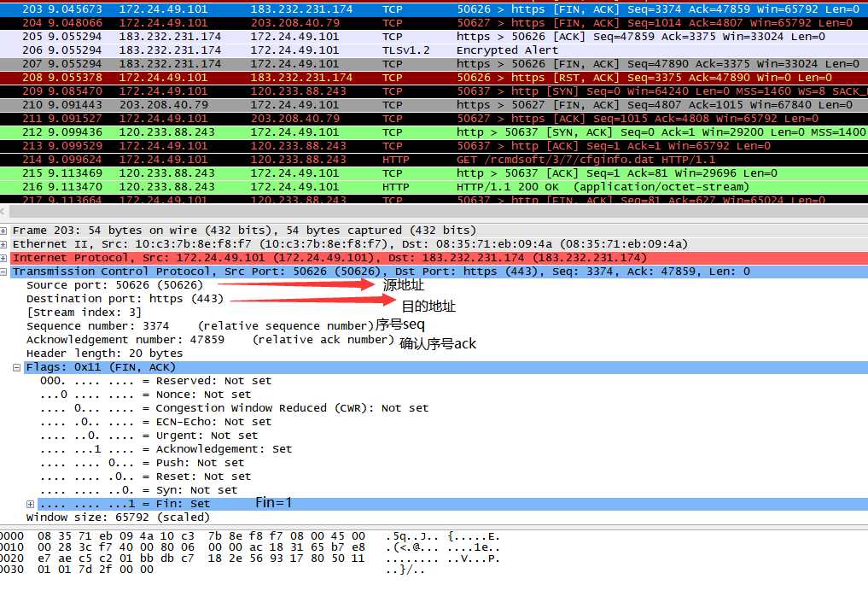Collapse the Flags 0x11 node

[x=16, y=367]
